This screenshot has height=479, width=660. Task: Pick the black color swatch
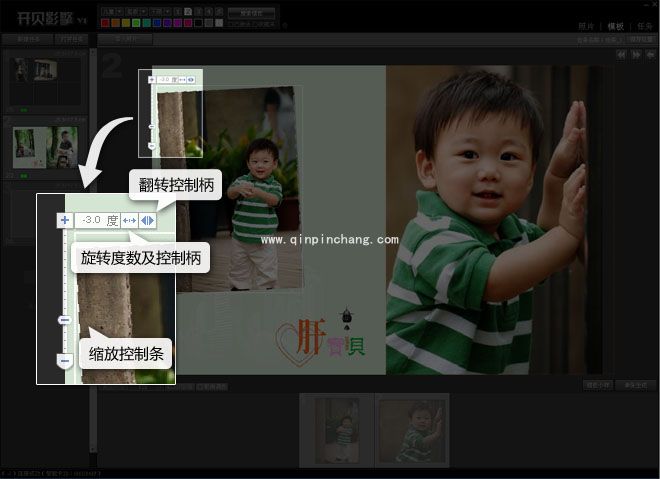tap(198, 23)
